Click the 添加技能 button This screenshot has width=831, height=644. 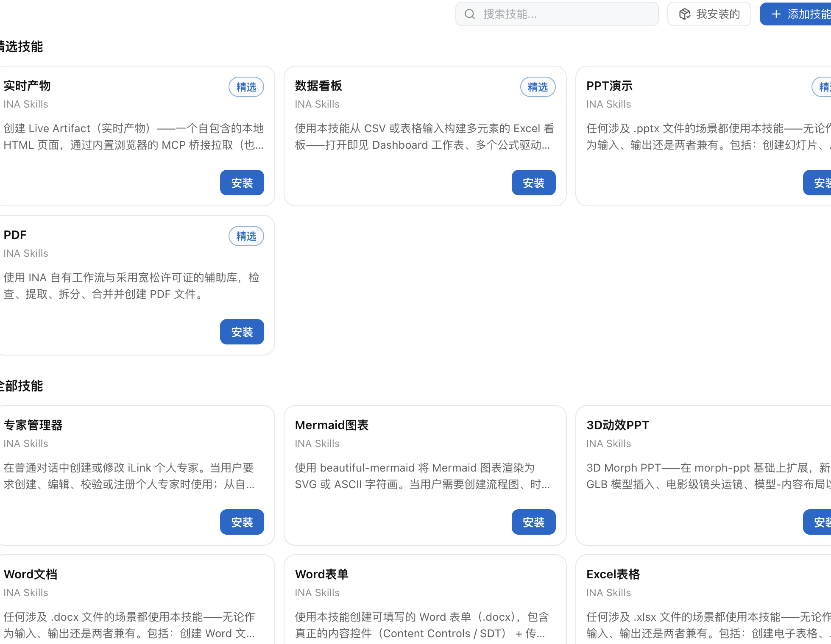(x=795, y=14)
